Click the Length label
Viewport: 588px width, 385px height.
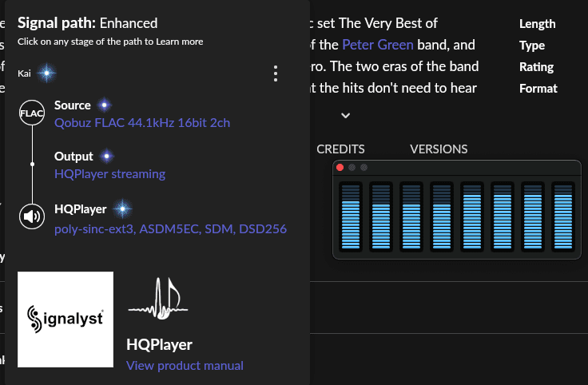[537, 24]
